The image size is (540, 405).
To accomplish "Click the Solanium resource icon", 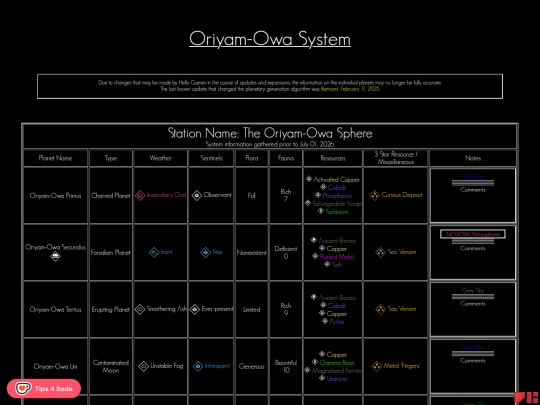I will pos(321,211).
